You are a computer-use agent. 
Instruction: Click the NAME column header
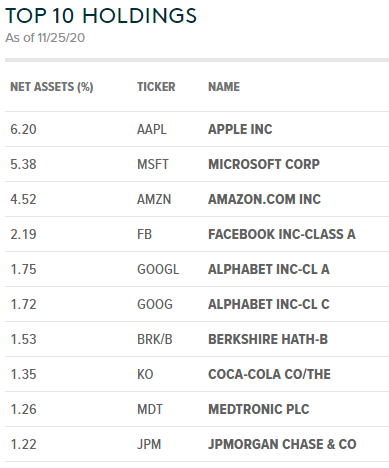click(x=224, y=87)
